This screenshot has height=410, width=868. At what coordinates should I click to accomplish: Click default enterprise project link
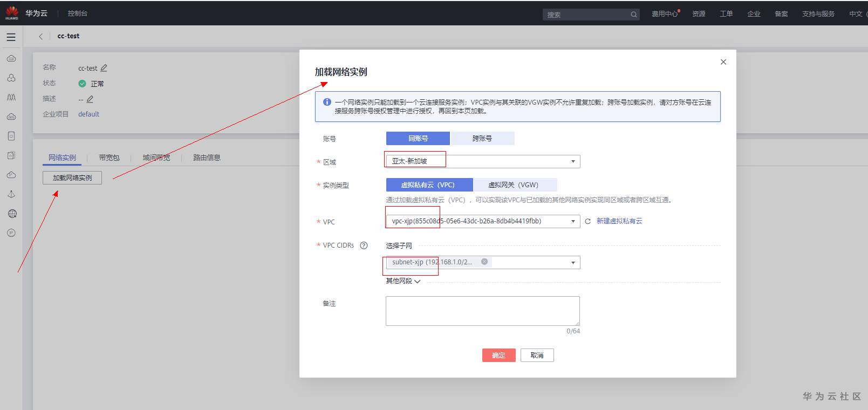88,114
